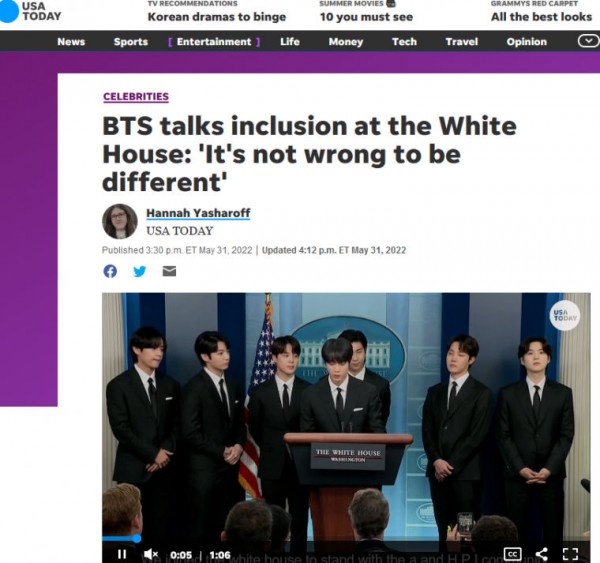This screenshot has width=600, height=563.
Task: Open the Tech section
Action: click(x=404, y=42)
